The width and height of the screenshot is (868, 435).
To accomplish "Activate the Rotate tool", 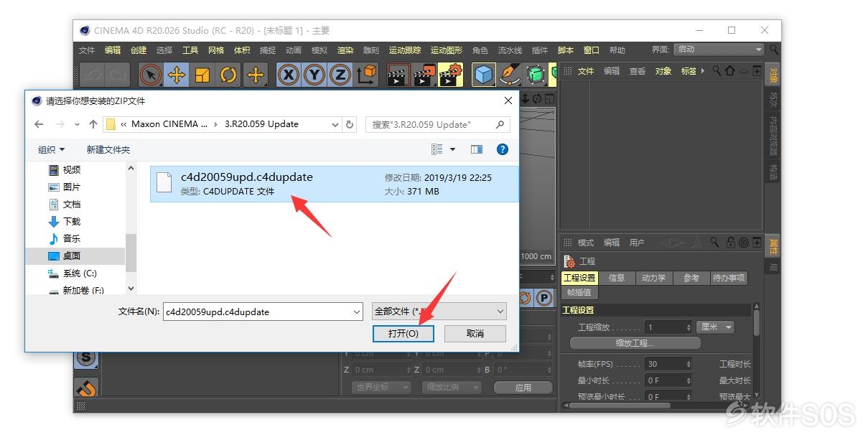I will (228, 75).
